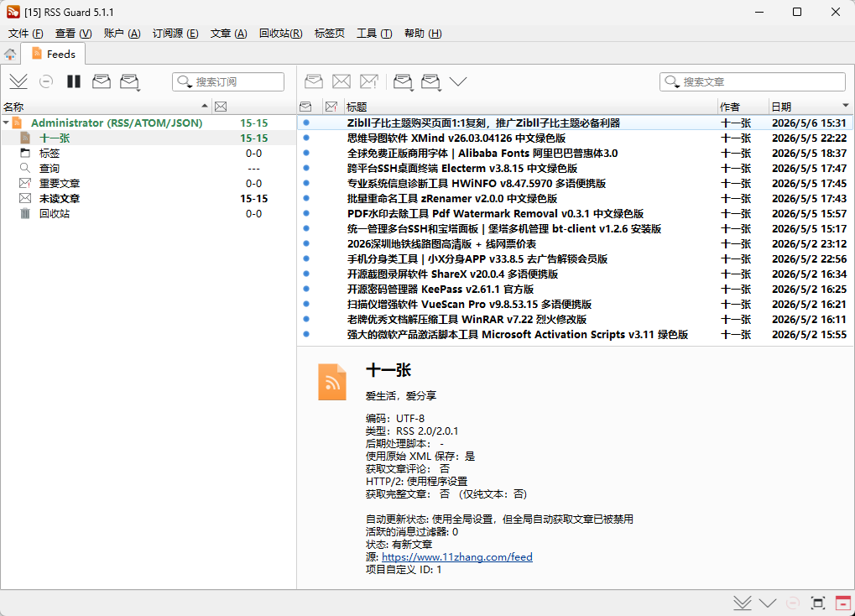Open the https://www.11zhang.com/feed source link
Image resolution: width=855 pixels, height=616 pixels.
[457, 557]
